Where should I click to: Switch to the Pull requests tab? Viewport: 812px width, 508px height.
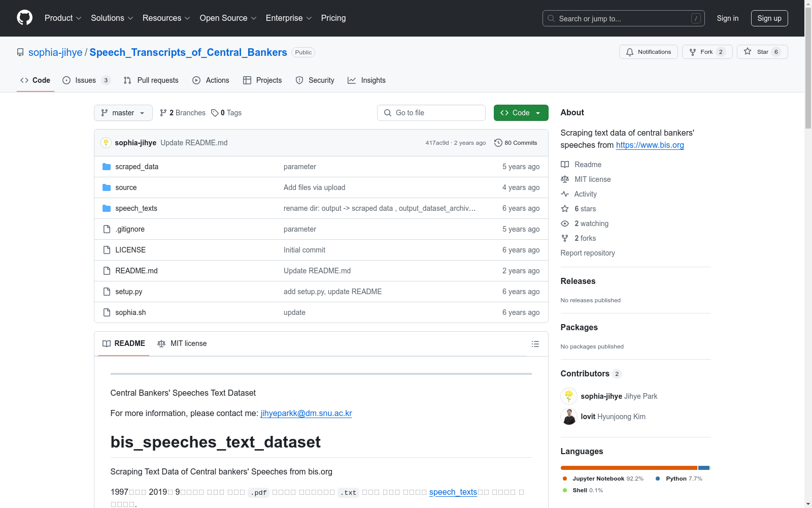[x=151, y=80]
